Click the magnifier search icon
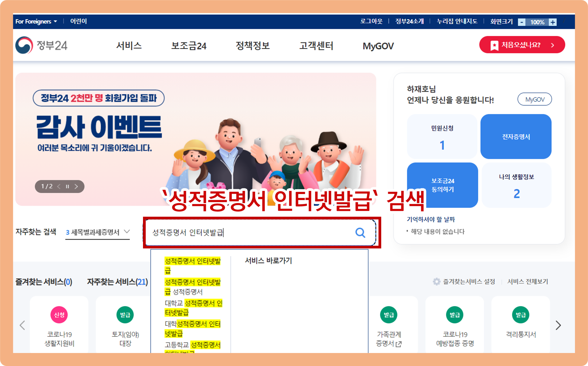The width and height of the screenshot is (588, 366). pyautogui.click(x=360, y=232)
